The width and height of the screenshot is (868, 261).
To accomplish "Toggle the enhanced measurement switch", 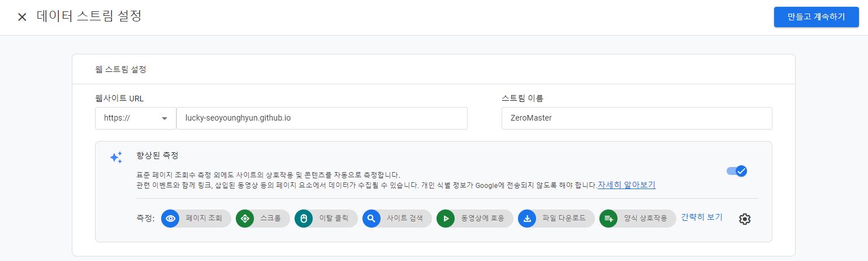I will click(737, 171).
